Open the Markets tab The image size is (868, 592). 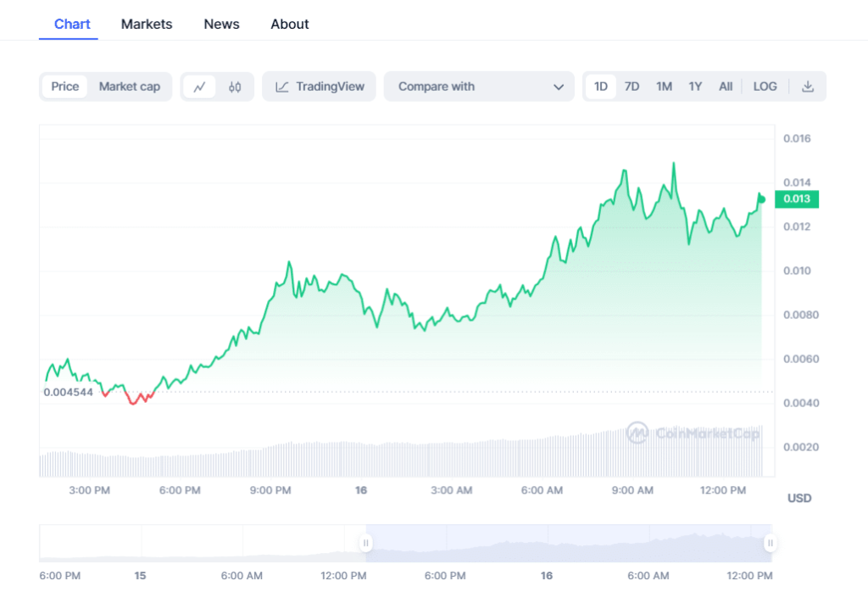tap(147, 24)
